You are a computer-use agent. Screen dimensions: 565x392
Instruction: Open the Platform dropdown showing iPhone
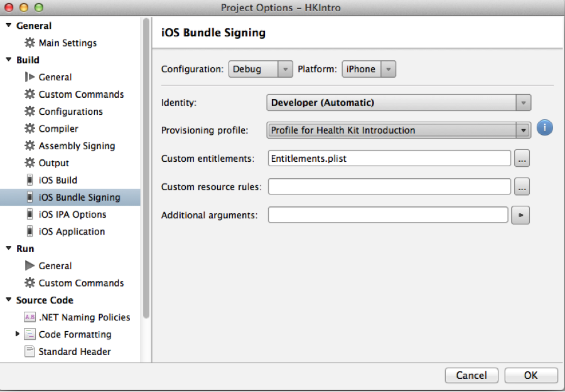369,69
